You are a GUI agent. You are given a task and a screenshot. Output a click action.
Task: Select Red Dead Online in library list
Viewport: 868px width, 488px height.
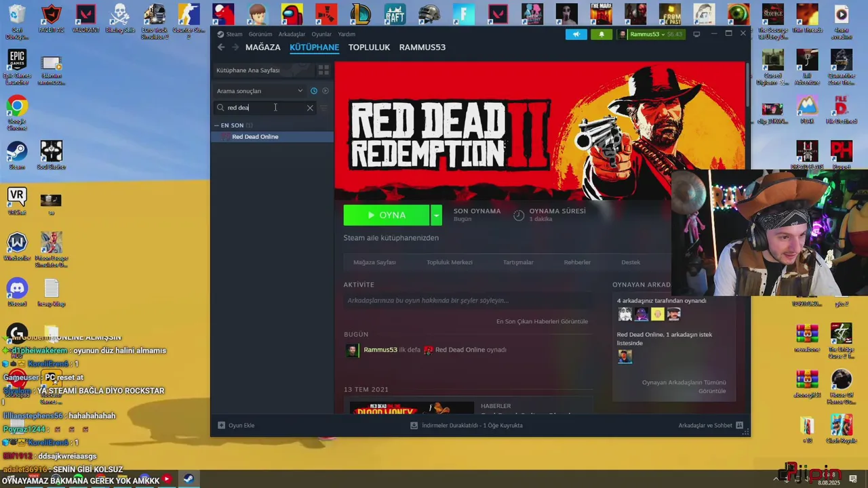tap(272, 137)
